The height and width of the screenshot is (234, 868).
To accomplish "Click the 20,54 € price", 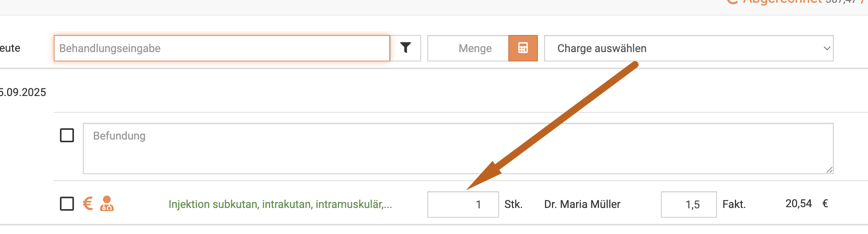I will tap(806, 204).
